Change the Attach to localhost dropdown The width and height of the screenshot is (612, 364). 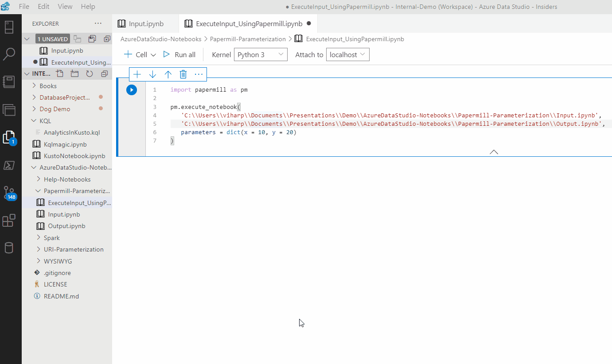coord(347,54)
